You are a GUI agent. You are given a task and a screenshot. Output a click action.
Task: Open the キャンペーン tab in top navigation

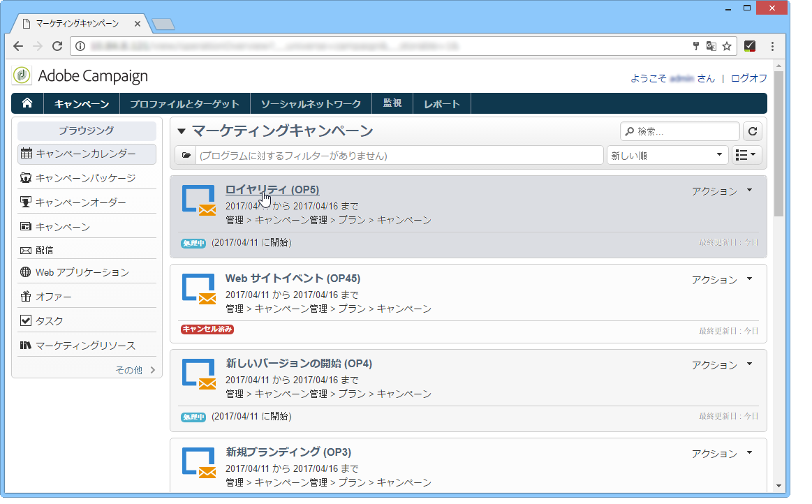point(82,103)
